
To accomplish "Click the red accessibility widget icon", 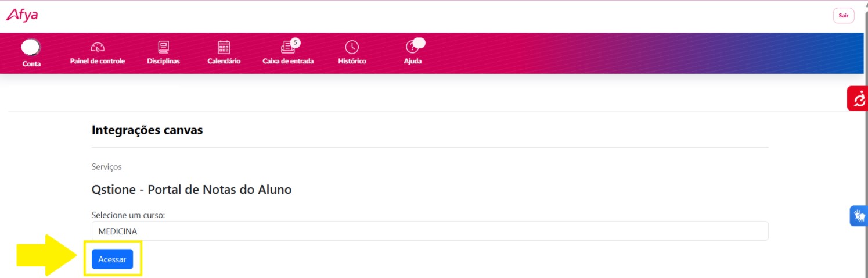I will tap(858, 98).
